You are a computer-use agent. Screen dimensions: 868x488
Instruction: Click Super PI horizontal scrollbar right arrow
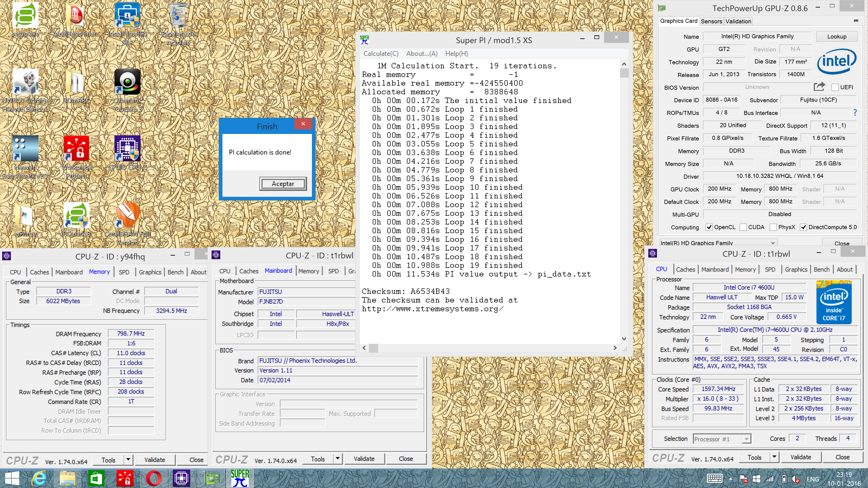(615, 348)
